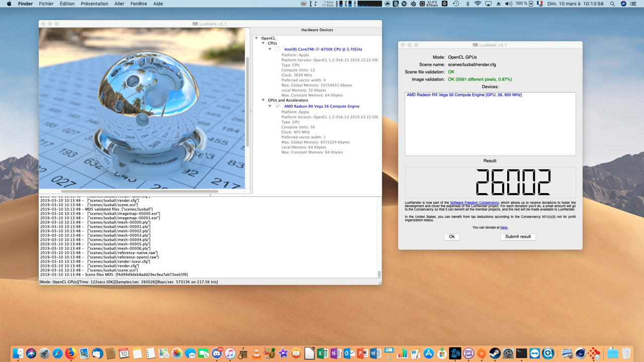This screenshot has height=362, width=644.
Task: Collapse AMD Radeon RX Vega 56 details
Action: coord(270,106)
